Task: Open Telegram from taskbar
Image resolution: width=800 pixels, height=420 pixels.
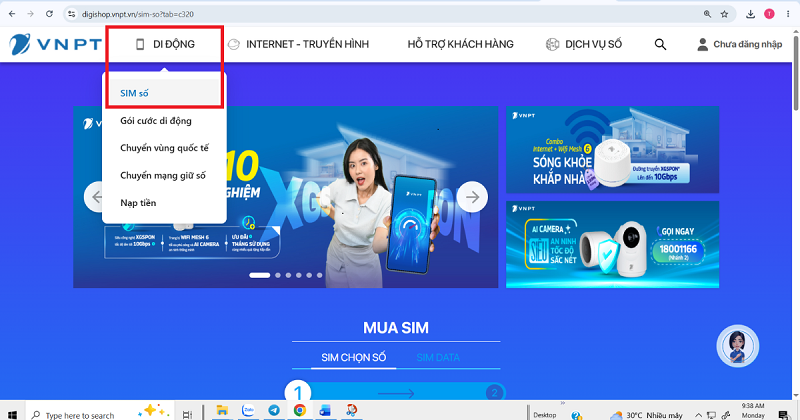Action: (x=274, y=410)
